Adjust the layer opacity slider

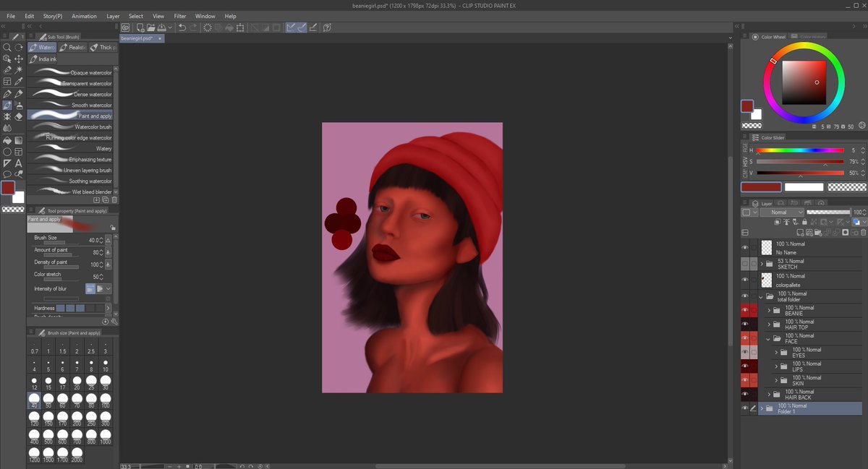(x=829, y=212)
